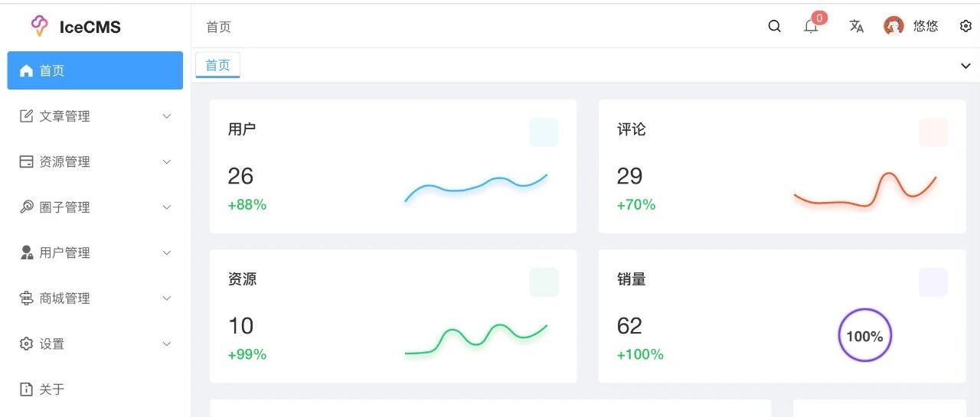980x417 pixels.
Task: Open the notifications bell icon
Action: [811, 27]
